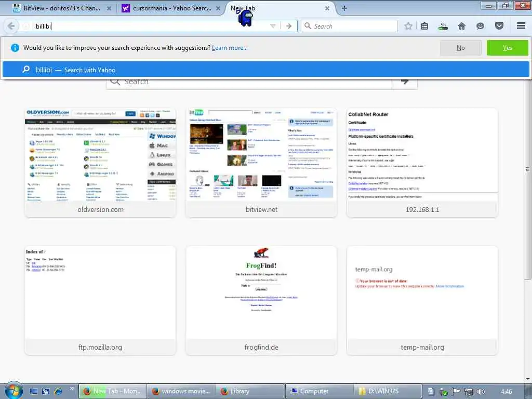
Task: Open the oldversion.com tile
Action: (x=100, y=163)
